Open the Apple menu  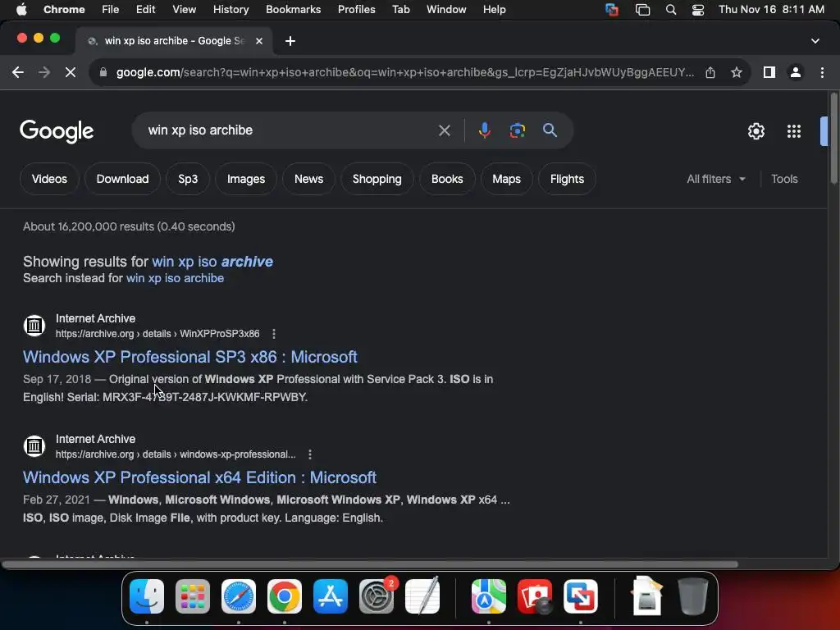(21, 10)
